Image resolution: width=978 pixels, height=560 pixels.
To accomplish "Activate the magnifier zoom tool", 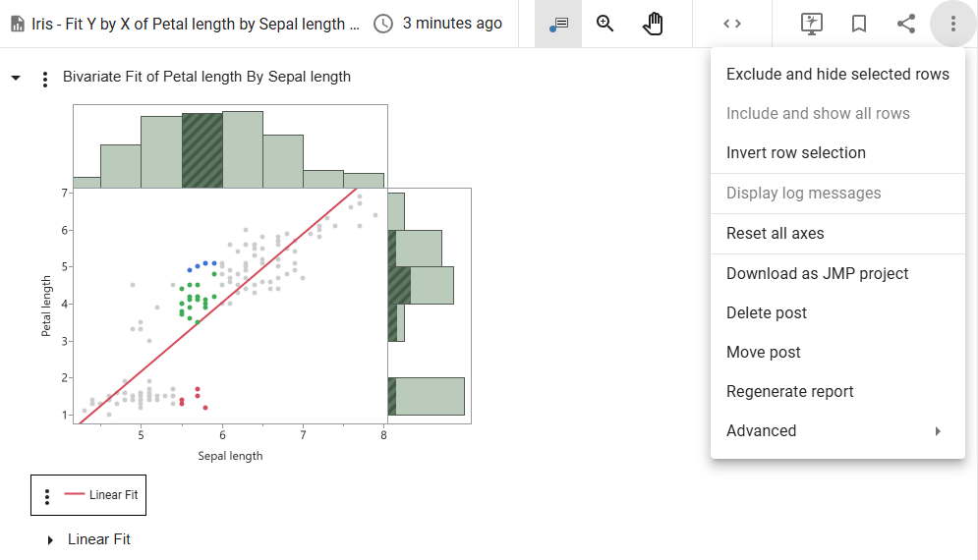I will (x=605, y=24).
